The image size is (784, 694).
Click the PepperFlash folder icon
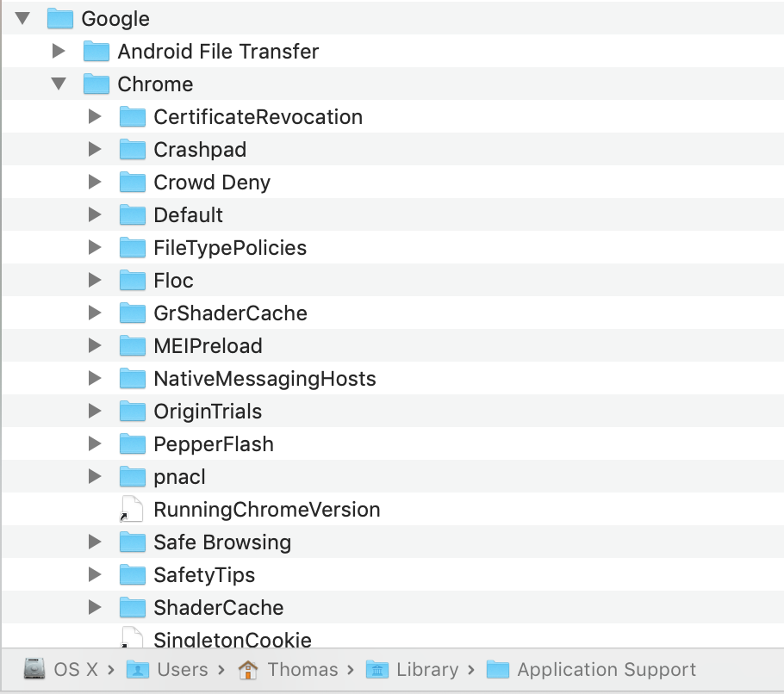(x=133, y=443)
